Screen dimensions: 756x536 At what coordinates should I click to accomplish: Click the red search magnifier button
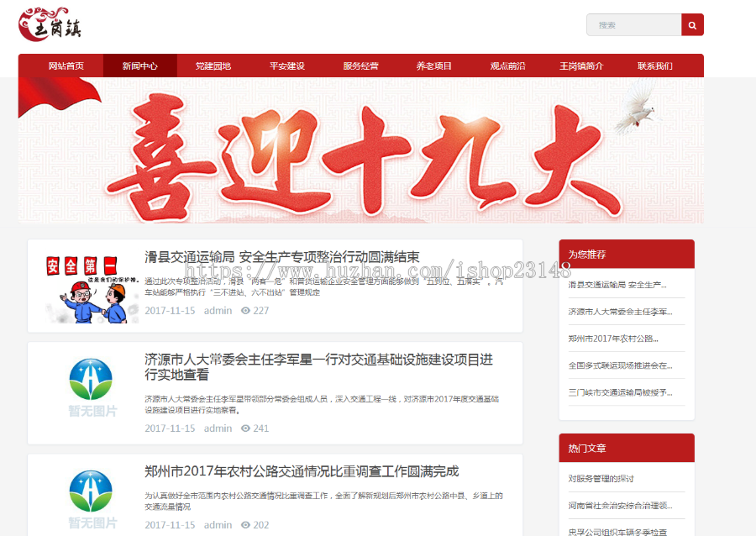tap(692, 25)
